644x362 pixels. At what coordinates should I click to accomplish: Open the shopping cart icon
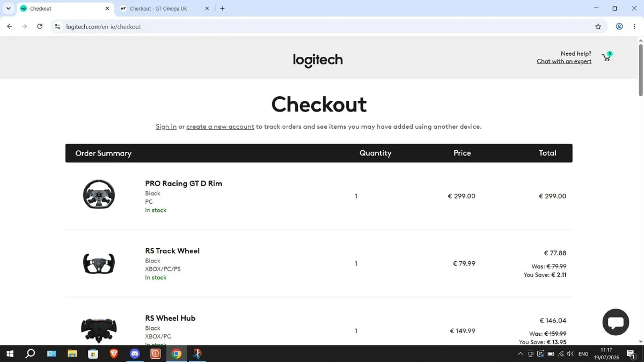pyautogui.click(x=606, y=57)
